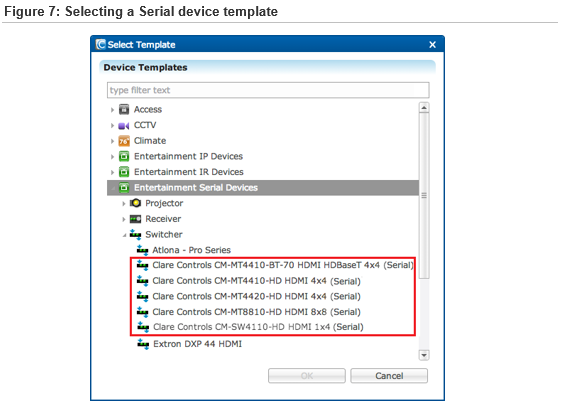Screen dimensions: 564x411
Task: Click the Entertainment IR Devices icon
Action: (124, 172)
